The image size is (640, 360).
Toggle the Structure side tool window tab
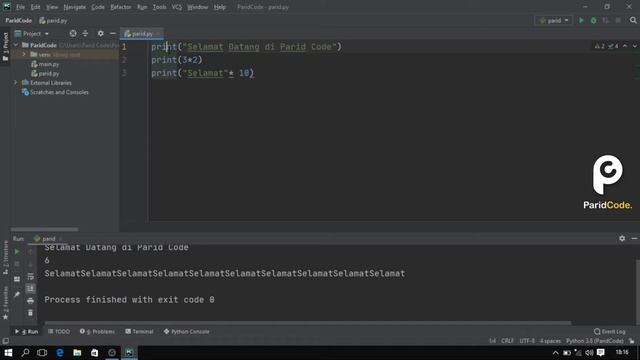(x=5, y=258)
